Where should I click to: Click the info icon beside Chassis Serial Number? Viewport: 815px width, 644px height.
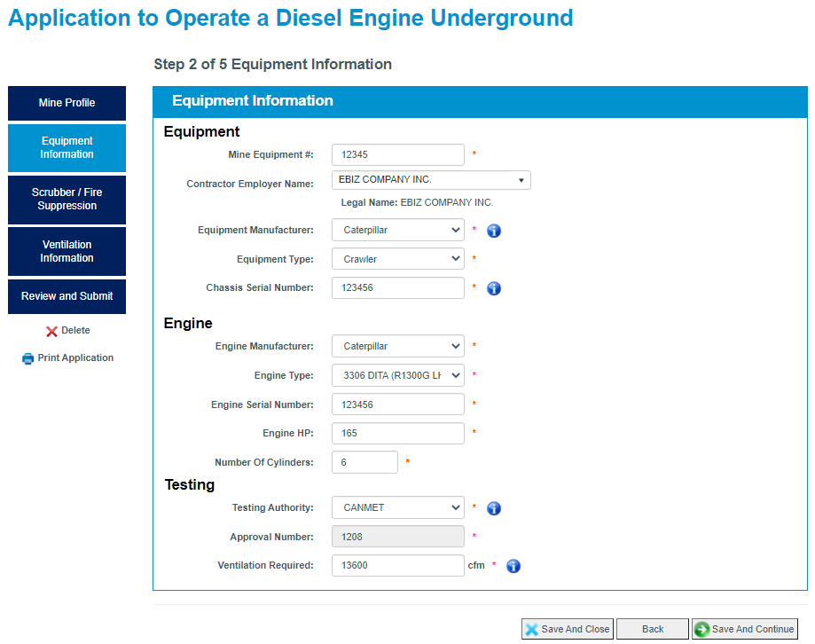(x=494, y=287)
